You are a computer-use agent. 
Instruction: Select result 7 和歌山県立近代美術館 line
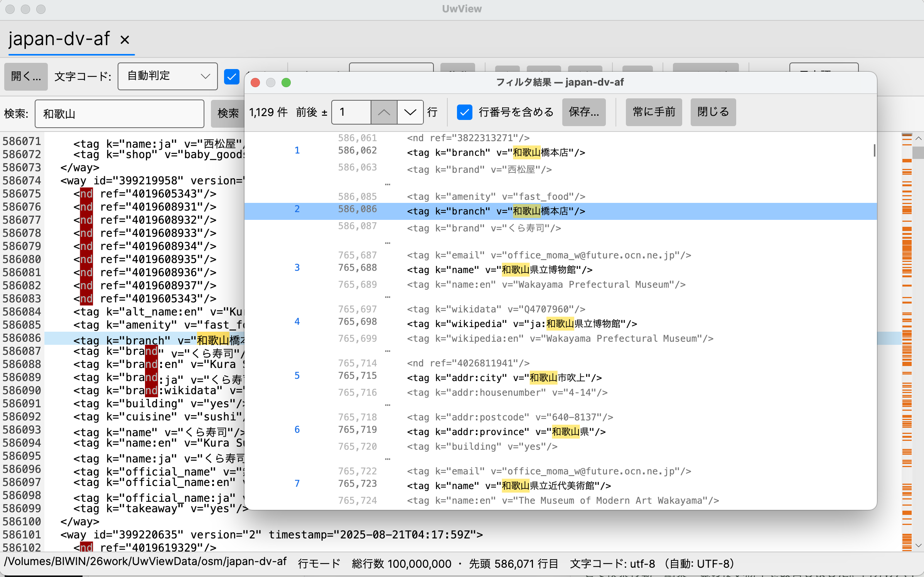click(561, 486)
